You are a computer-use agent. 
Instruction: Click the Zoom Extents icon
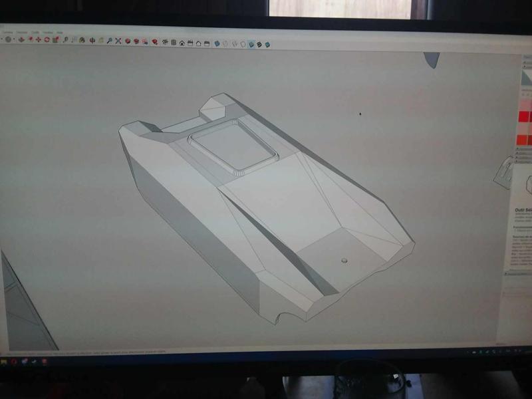click(x=118, y=41)
